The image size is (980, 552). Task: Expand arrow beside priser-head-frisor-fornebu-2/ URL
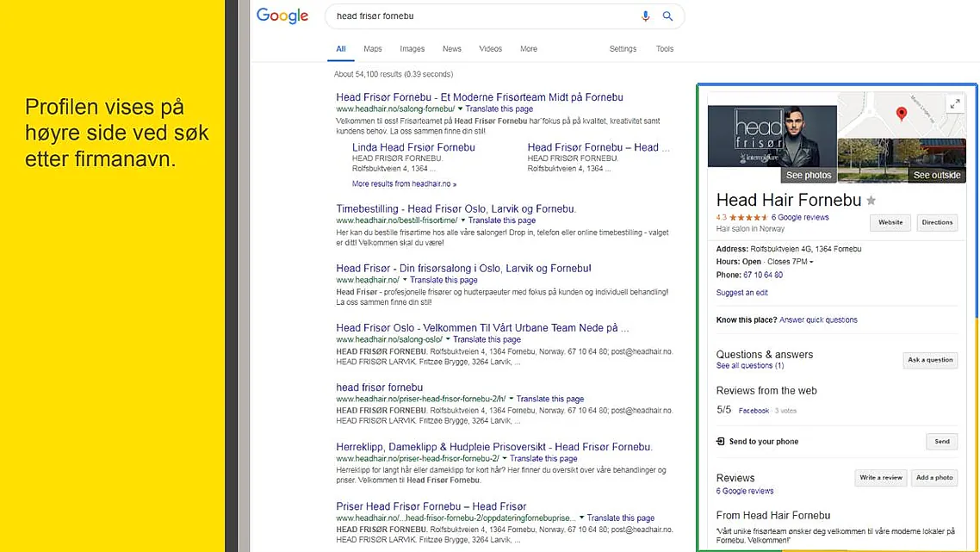pos(505,458)
